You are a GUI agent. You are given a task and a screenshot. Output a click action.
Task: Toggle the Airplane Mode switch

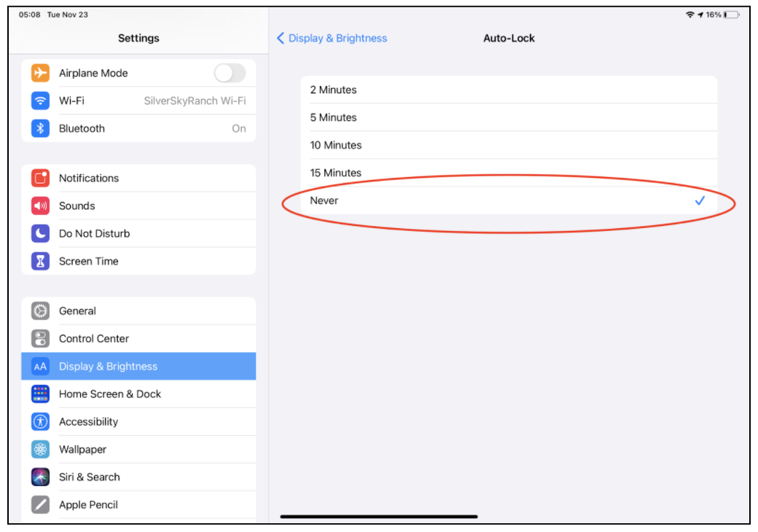pyautogui.click(x=230, y=73)
